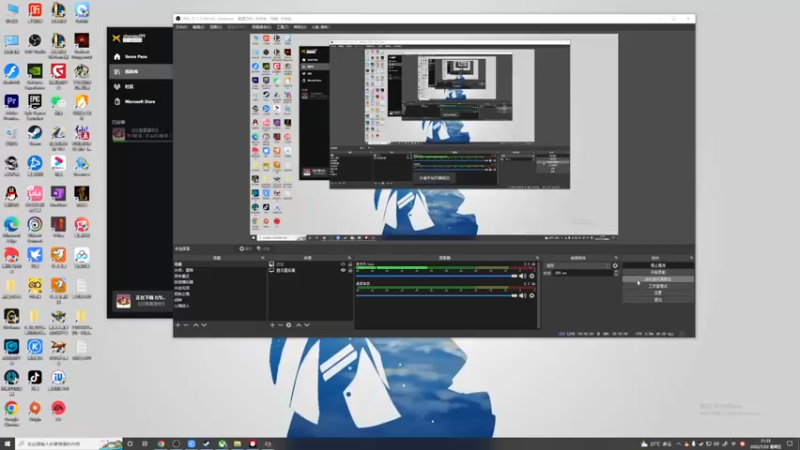Screen dimensions: 800x450
Task: Select My Library in Xbox sidebar
Action: pos(140,72)
